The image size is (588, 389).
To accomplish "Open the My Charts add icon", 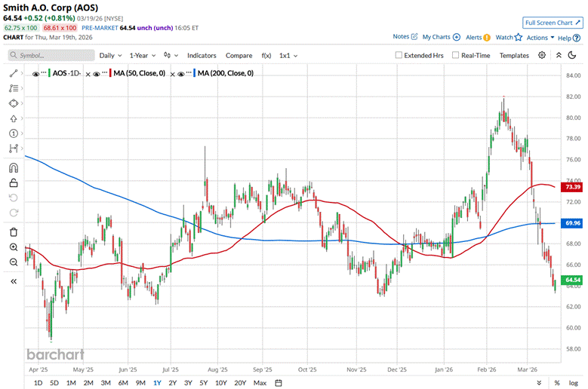I will point(457,37).
